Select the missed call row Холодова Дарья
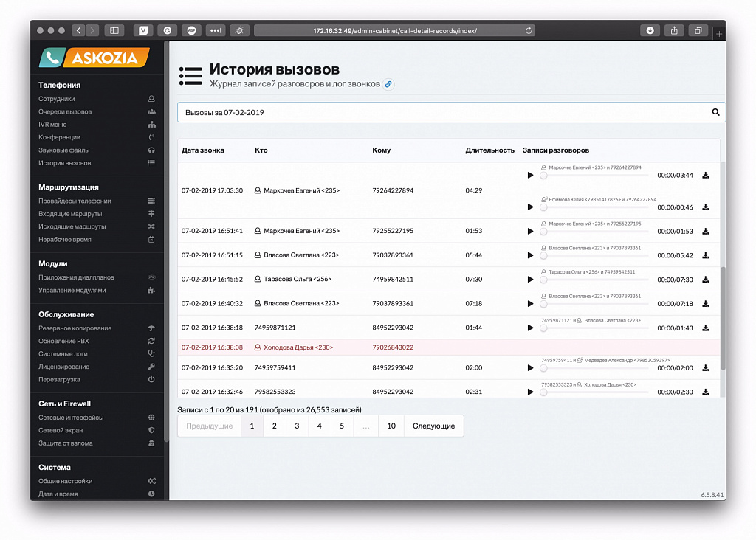Screen dimensions: 756x540 click(x=449, y=347)
